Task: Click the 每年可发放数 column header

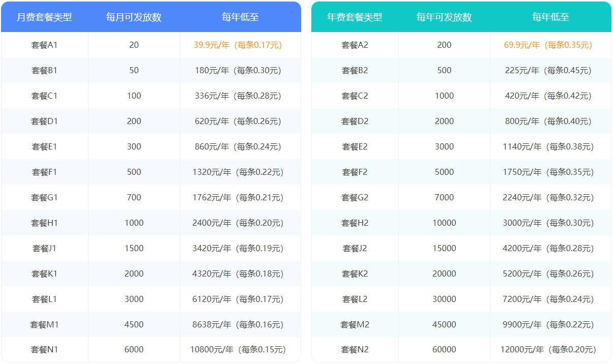Action: point(444,17)
